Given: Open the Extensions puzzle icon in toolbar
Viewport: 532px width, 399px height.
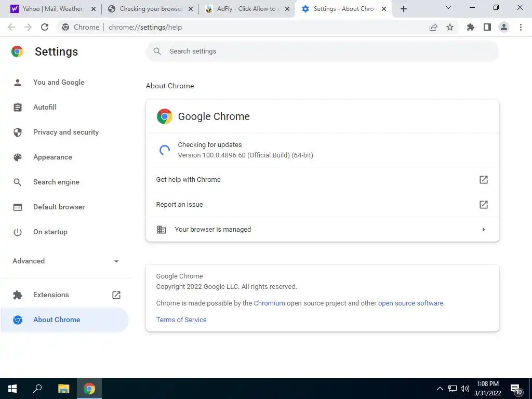Looking at the screenshot, I should coord(471,27).
